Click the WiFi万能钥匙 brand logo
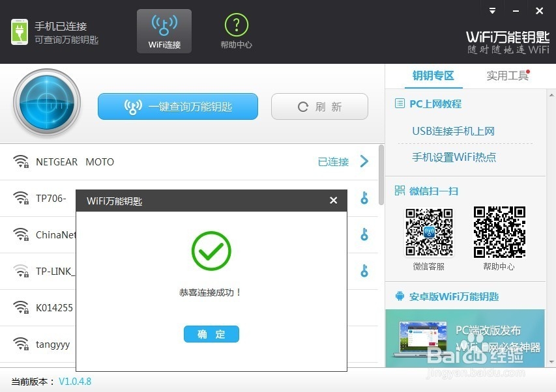 (x=508, y=42)
